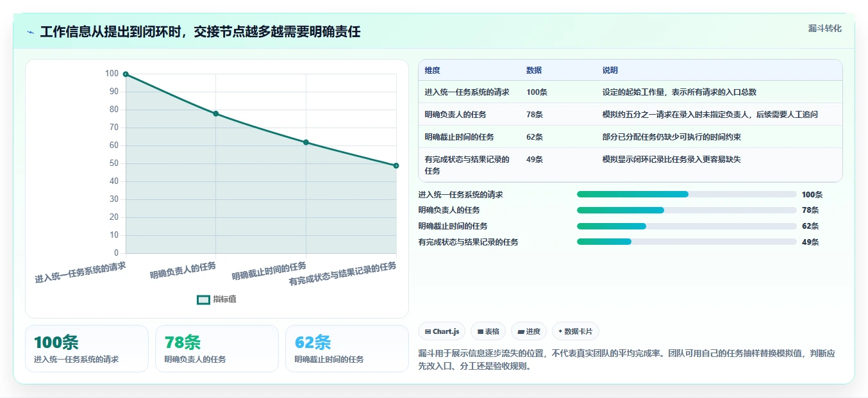Image resolution: width=868 pixels, height=398 pixels.
Task: Click the footnote paragraph starting 漏斗用于展示
Action: (x=627, y=360)
